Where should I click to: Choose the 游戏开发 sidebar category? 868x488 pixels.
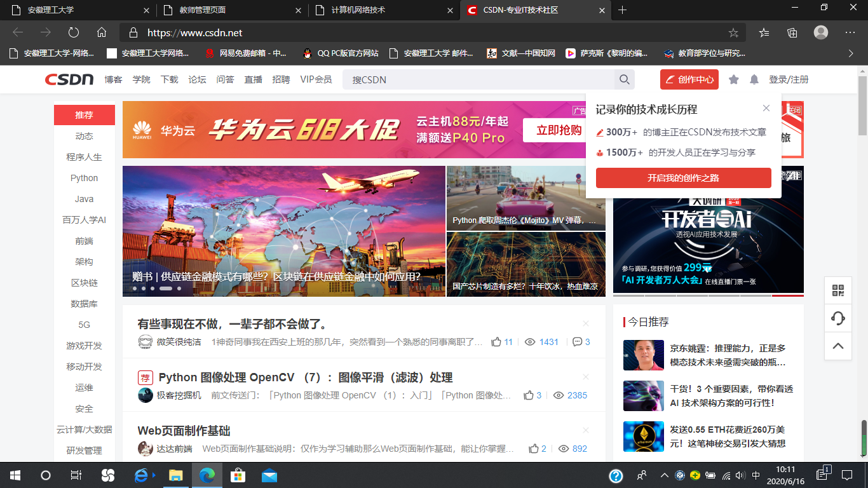click(85, 346)
